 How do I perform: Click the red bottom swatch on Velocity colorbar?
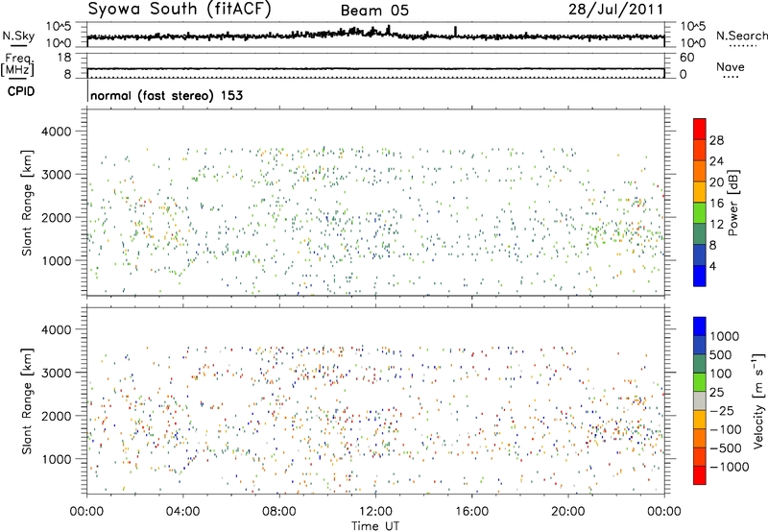pos(700,475)
